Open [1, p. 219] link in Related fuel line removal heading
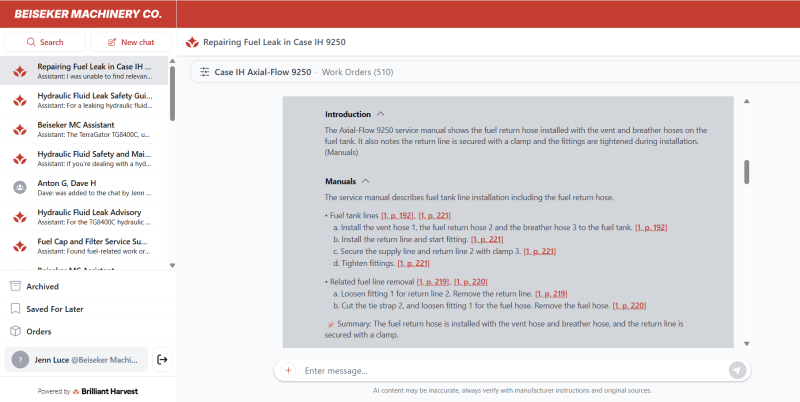 433,282
